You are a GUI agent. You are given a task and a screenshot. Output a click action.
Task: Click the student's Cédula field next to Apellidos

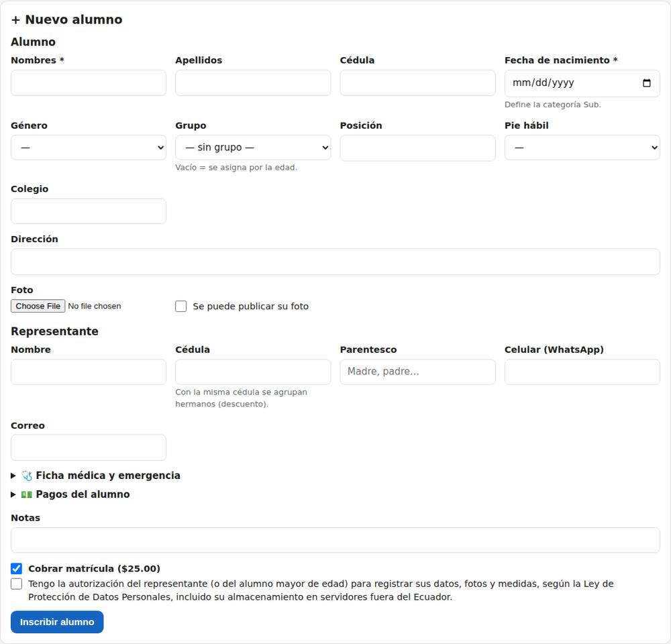[417, 83]
